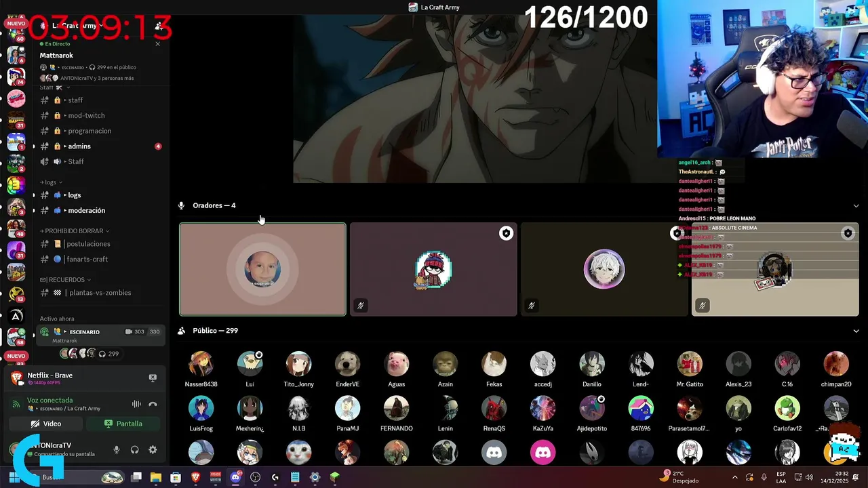The height and width of the screenshot is (488, 868).
Task: Click audience member chimpan20 avatar
Action: pyautogui.click(x=835, y=364)
